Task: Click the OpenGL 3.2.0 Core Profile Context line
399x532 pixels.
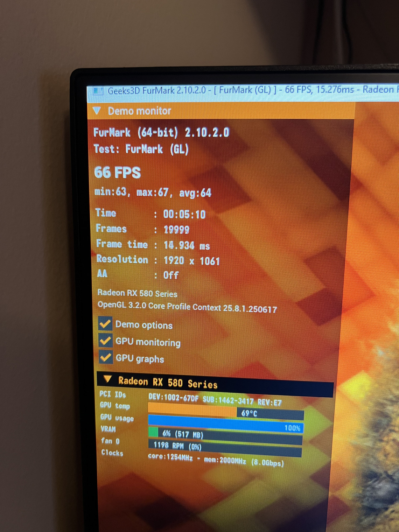Action: pyautogui.click(x=187, y=307)
